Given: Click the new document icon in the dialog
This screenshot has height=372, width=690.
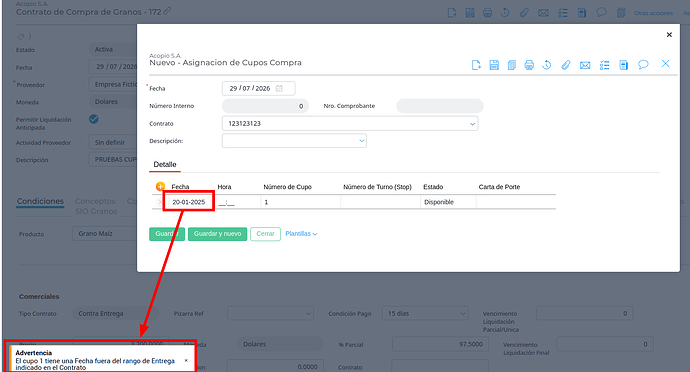Looking at the screenshot, I should (x=476, y=65).
